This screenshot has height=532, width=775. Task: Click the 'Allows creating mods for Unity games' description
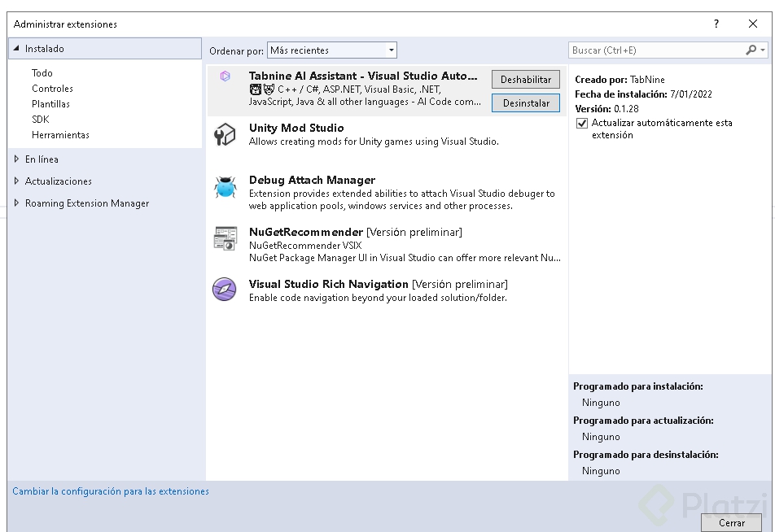click(374, 142)
